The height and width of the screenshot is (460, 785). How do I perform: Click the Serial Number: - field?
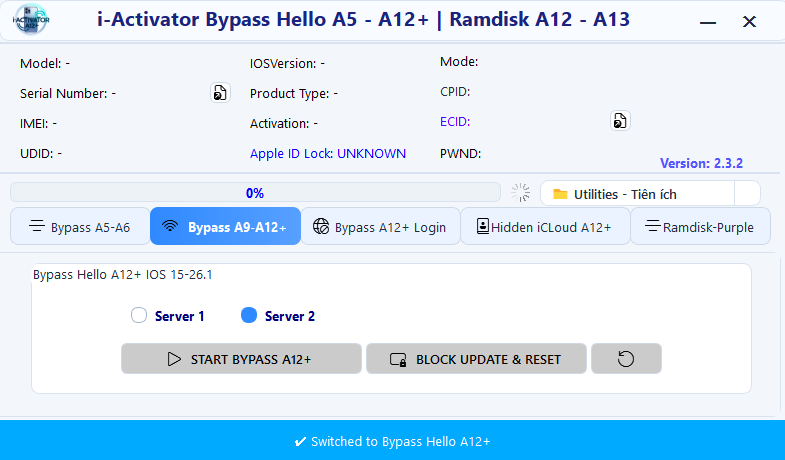(68, 94)
